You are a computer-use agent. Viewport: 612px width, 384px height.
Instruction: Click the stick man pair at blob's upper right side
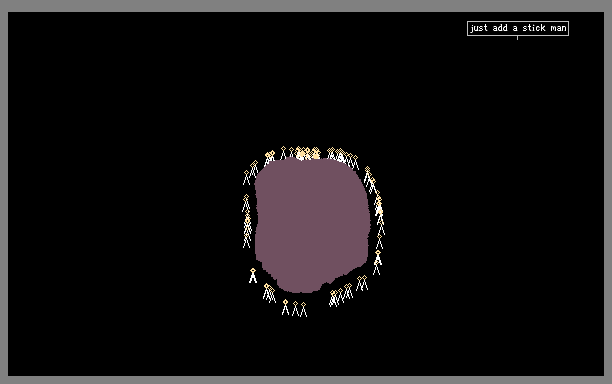coord(370,180)
